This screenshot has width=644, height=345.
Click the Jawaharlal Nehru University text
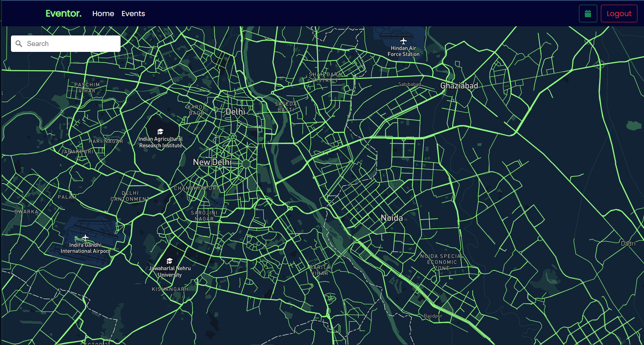pyautogui.click(x=170, y=272)
